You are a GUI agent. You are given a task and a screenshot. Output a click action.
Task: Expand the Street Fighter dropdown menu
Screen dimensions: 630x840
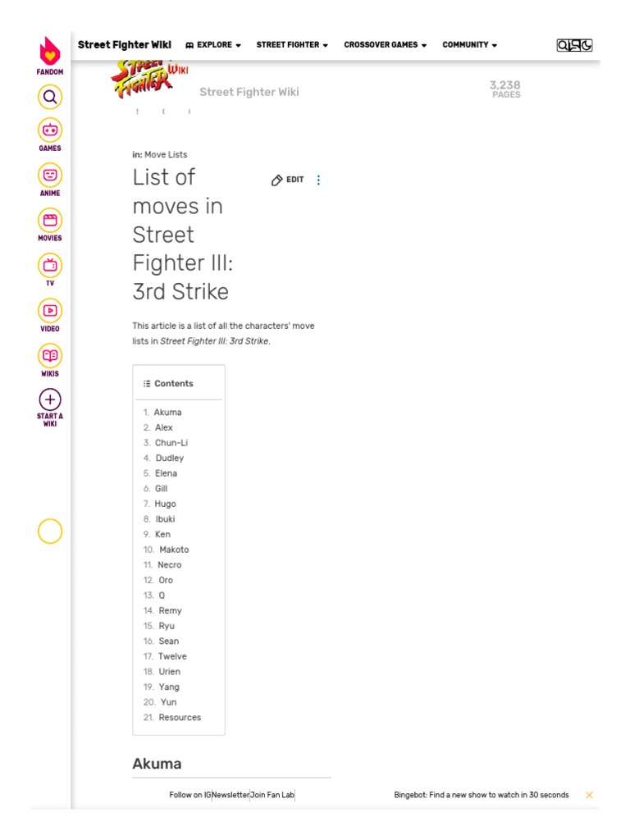tap(292, 45)
